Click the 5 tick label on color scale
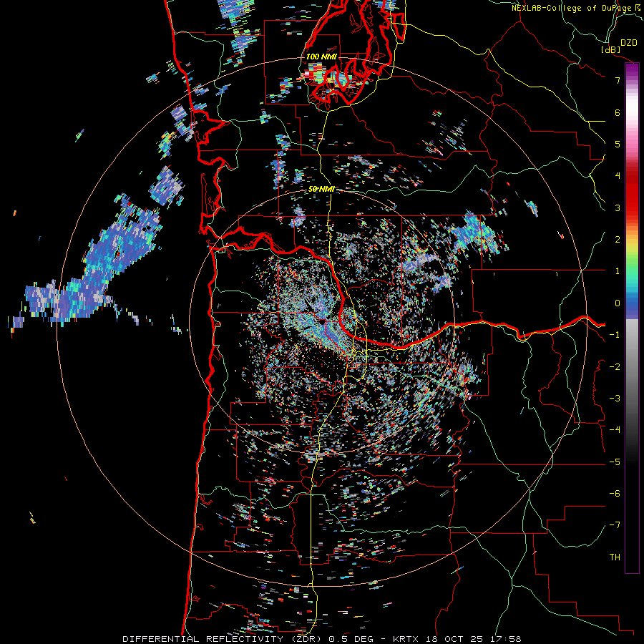Viewport: 644px width, 644px height. click(618, 144)
